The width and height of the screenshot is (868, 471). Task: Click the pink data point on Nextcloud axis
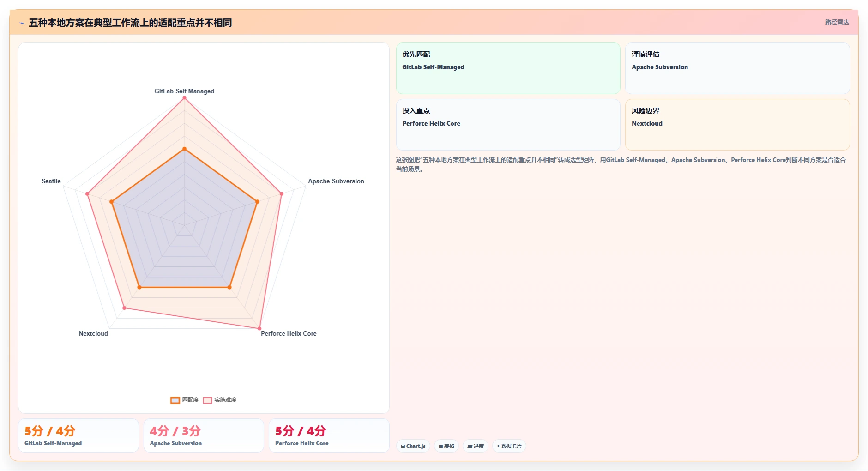[125, 308]
